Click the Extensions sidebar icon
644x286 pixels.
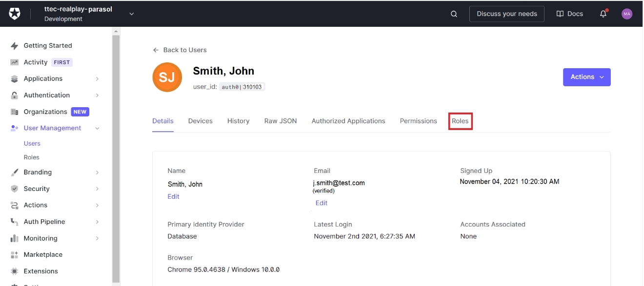click(15, 271)
